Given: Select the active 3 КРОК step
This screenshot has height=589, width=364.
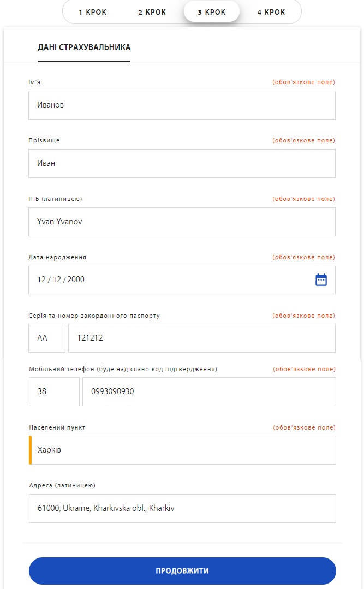Looking at the screenshot, I should pos(211,12).
